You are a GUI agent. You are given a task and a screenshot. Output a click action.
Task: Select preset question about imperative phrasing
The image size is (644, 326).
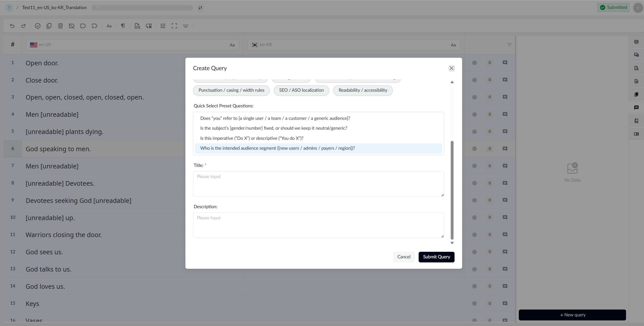(x=252, y=138)
